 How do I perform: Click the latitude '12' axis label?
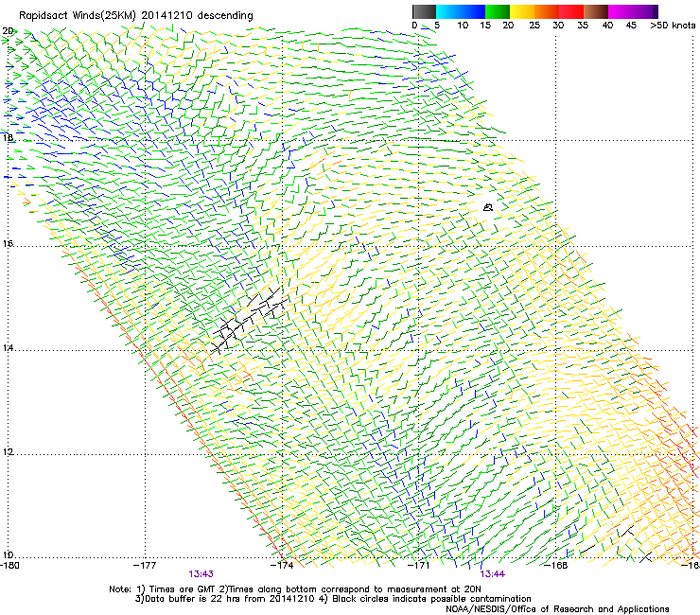(x=8, y=452)
